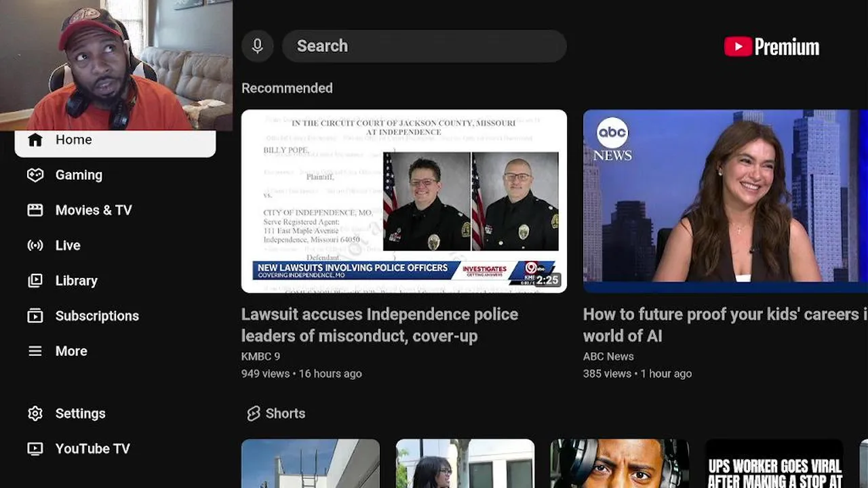Expand the More menu entry
Viewport: 868px width, 488px height.
(71, 351)
